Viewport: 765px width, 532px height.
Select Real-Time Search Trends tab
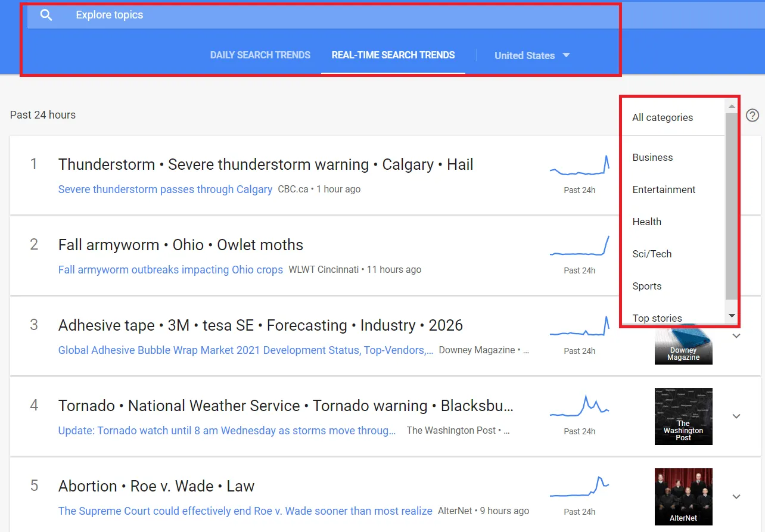tap(393, 55)
